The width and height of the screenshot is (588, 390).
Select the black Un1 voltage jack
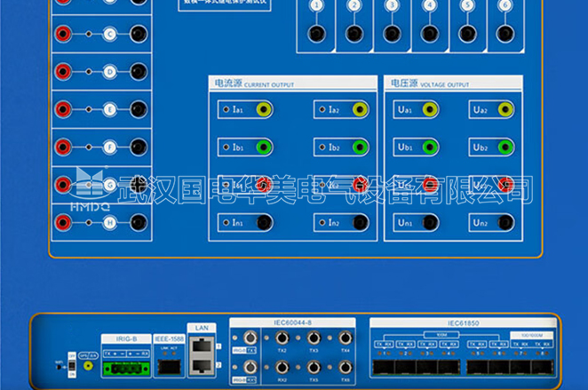tap(430, 223)
